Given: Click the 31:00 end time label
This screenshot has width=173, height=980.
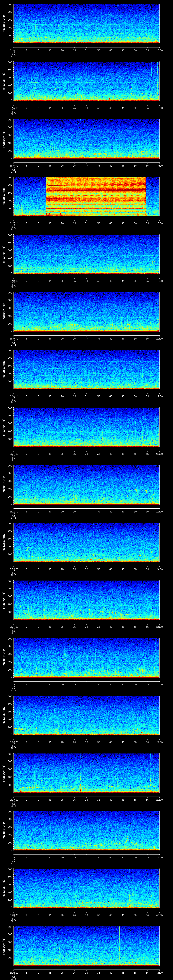Looking at the screenshot, I should (159, 972).
